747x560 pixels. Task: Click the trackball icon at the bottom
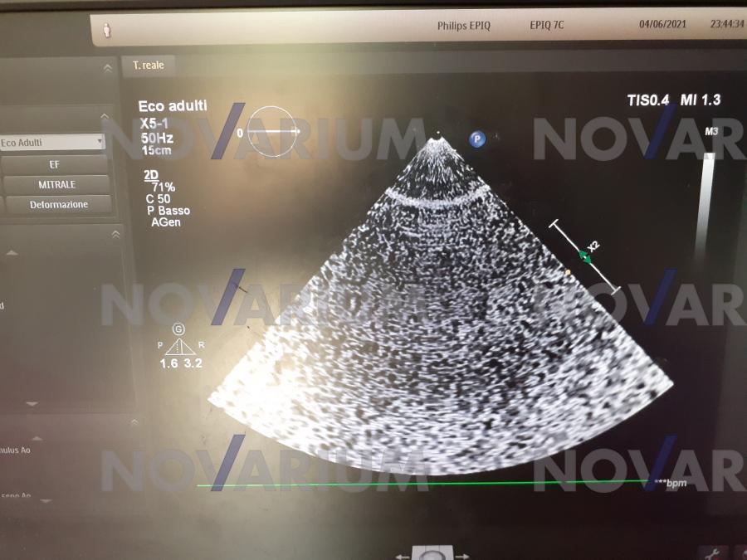429,554
